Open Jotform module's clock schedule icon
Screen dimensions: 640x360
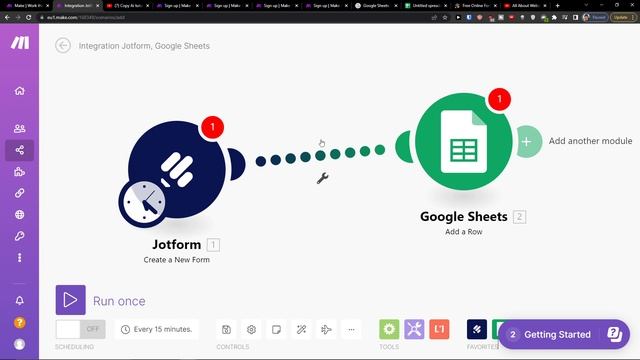143,203
